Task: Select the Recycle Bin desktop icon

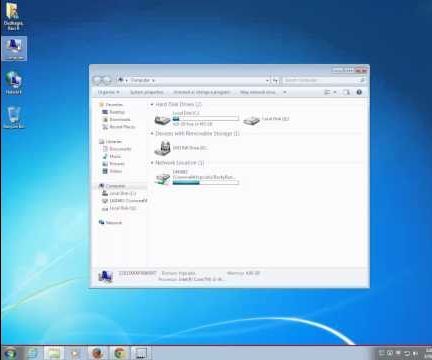Action: [x=14, y=117]
